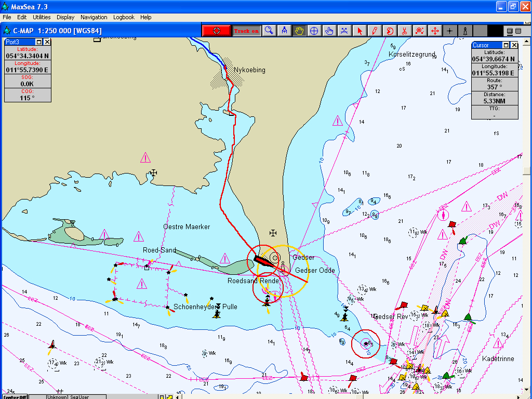Open the Logbook menu
This screenshot has height=399, width=532.
point(124,17)
